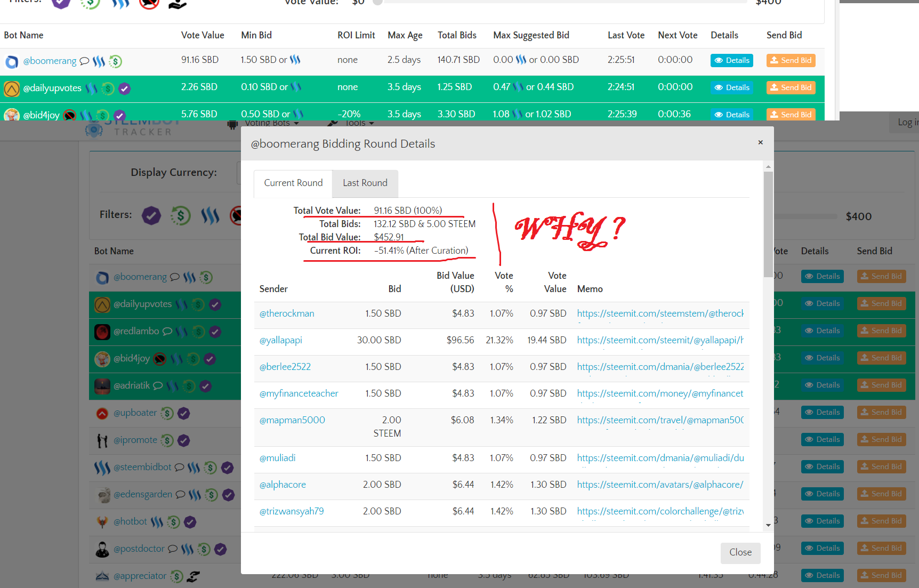
Task: Open the @therockman sender profile link
Action: (x=287, y=313)
